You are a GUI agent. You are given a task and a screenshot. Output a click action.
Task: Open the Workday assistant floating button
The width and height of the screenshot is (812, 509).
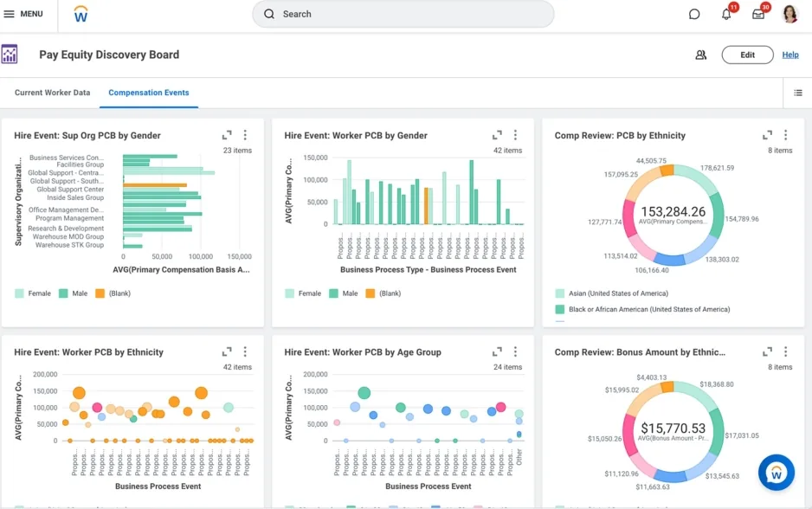pyautogui.click(x=776, y=473)
